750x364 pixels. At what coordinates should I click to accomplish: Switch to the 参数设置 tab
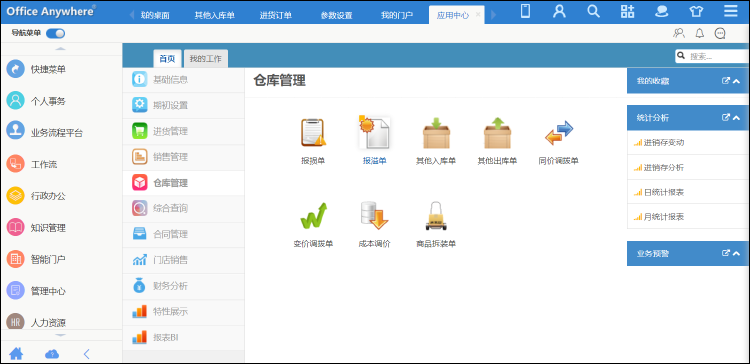(x=336, y=15)
